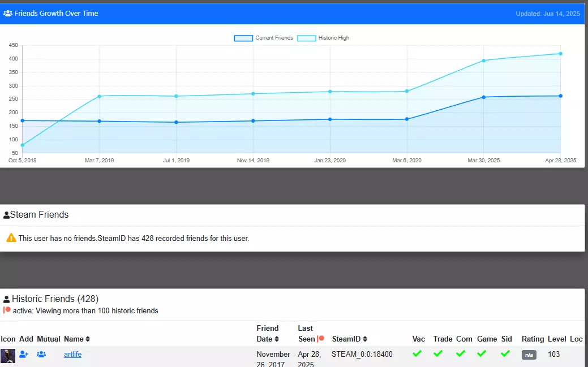
Task: Click the Trade column header
Action: [443, 339]
